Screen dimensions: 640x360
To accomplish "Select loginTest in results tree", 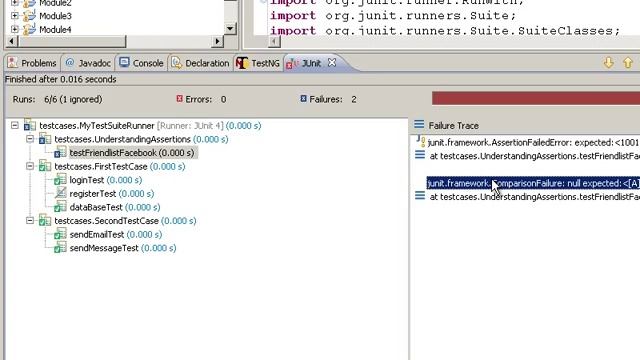I will (x=106, y=180).
